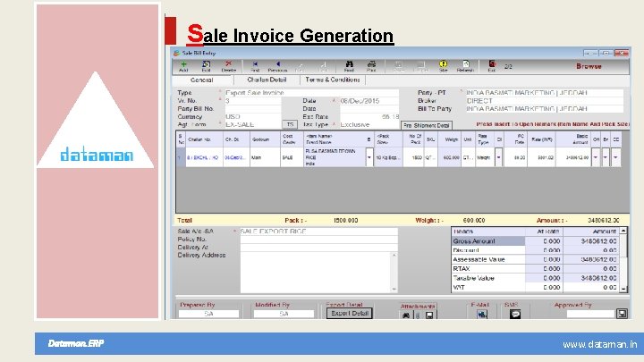Click scroll-down arrow of heads table
The width and height of the screenshot is (644, 362).
(x=623, y=289)
